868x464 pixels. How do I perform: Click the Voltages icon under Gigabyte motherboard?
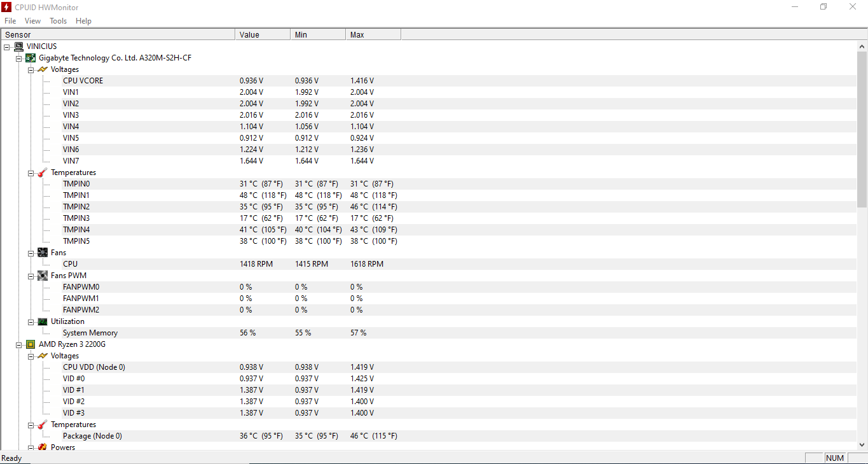(x=43, y=69)
